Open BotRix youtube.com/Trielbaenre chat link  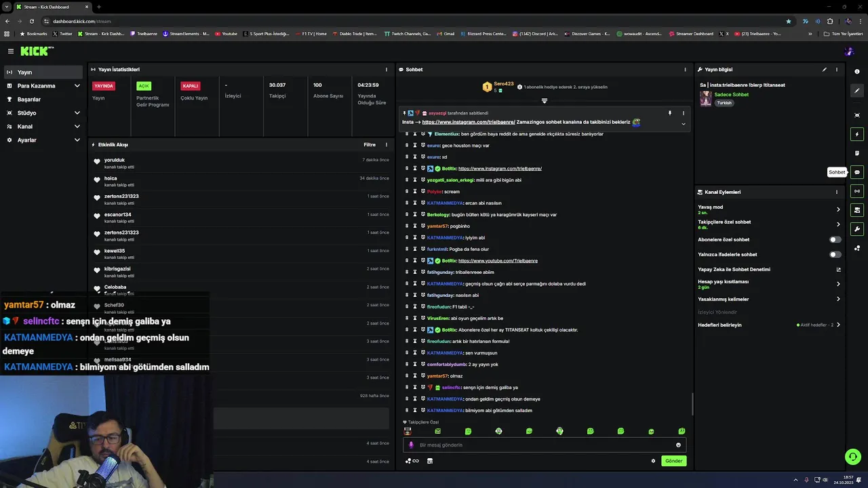click(x=498, y=261)
